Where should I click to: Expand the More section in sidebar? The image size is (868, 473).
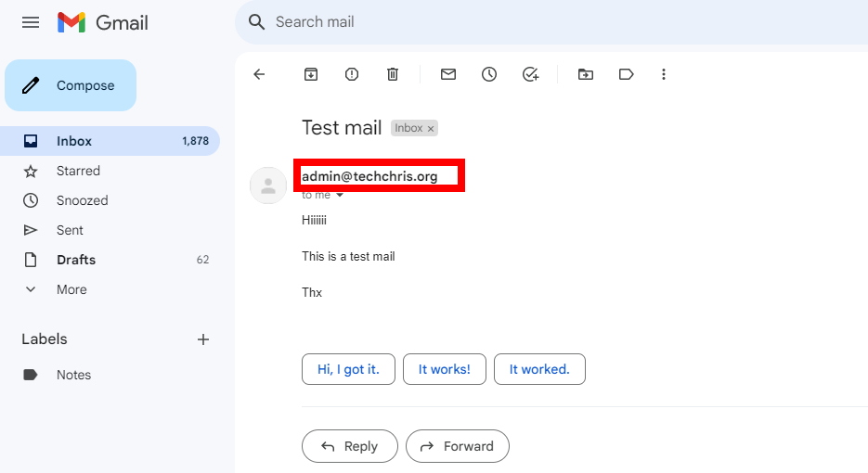pyautogui.click(x=71, y=289)
